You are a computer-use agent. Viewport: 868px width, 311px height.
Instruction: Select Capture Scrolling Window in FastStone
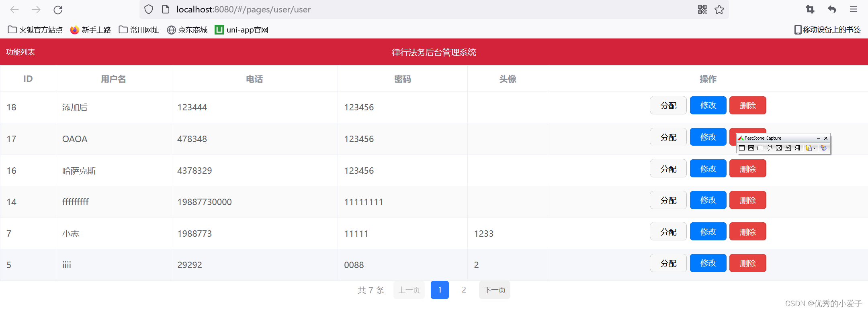tap(788, 148)
